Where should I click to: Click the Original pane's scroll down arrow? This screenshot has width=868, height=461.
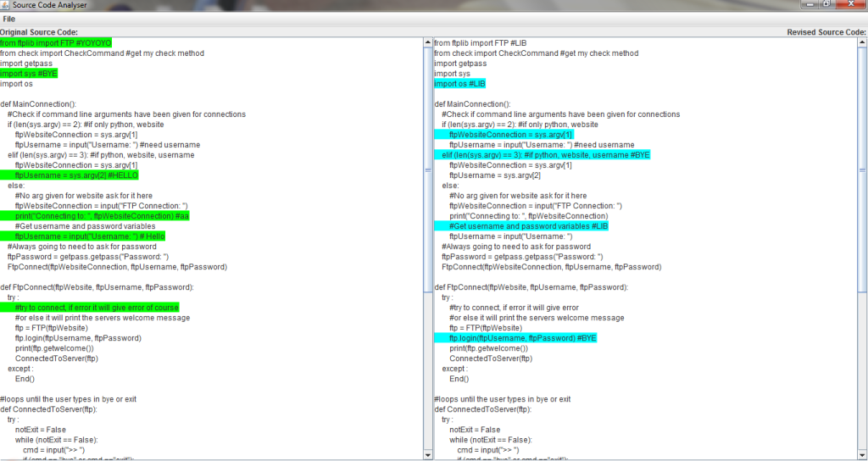point(428,455)
